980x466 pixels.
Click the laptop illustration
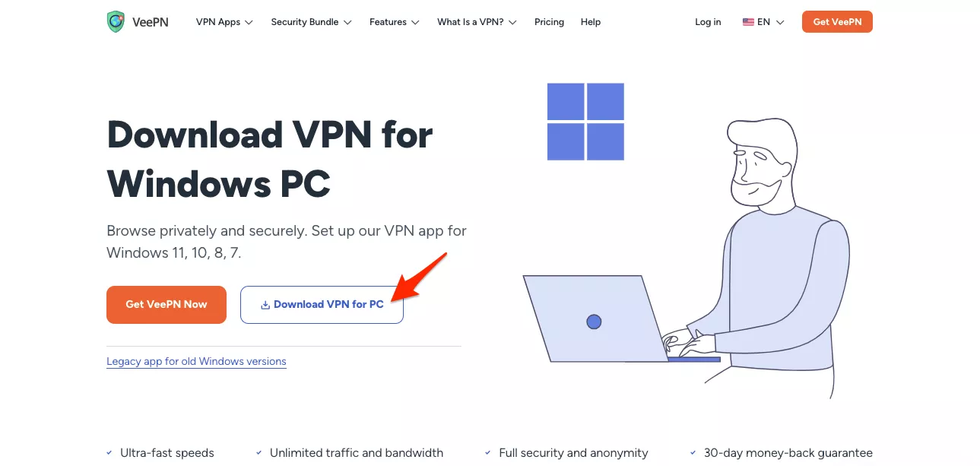(593, 319)
